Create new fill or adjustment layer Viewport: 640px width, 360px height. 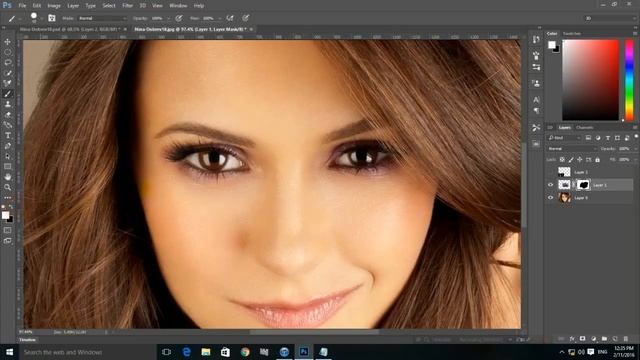(593, 339)
